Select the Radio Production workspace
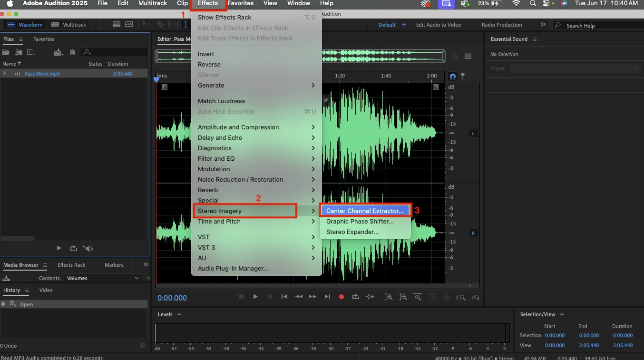644x360 pixels. (501, 25)
